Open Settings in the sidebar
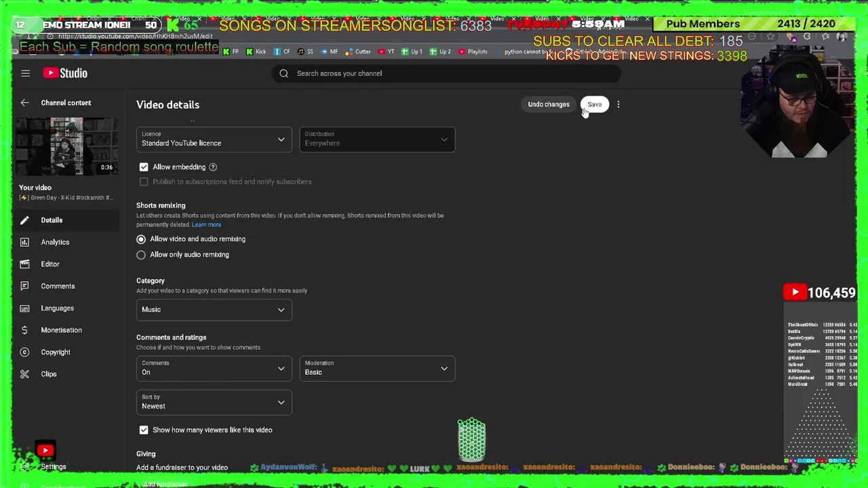Viewport: 868px width, 488px height. coord(53,467)
